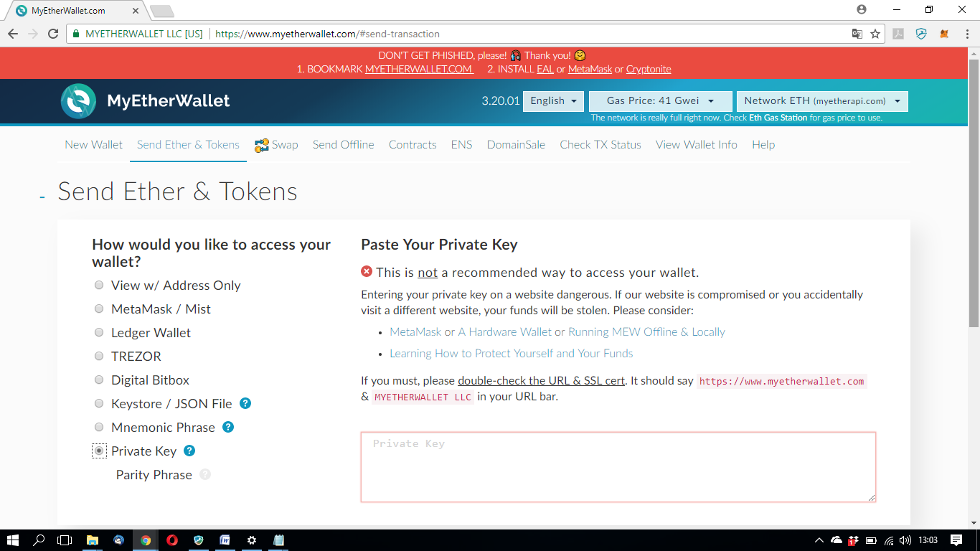Open Windows taskbar search

(39, 540)
